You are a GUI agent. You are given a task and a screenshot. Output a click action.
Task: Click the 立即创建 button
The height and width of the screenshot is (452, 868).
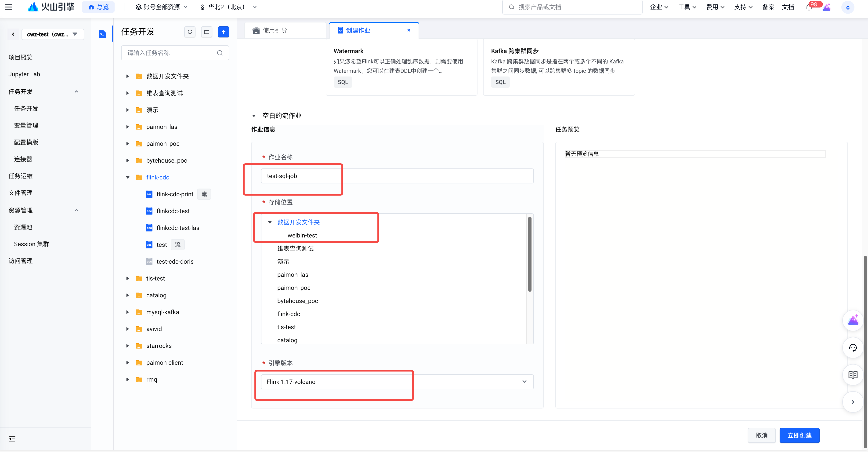[799, 435]
